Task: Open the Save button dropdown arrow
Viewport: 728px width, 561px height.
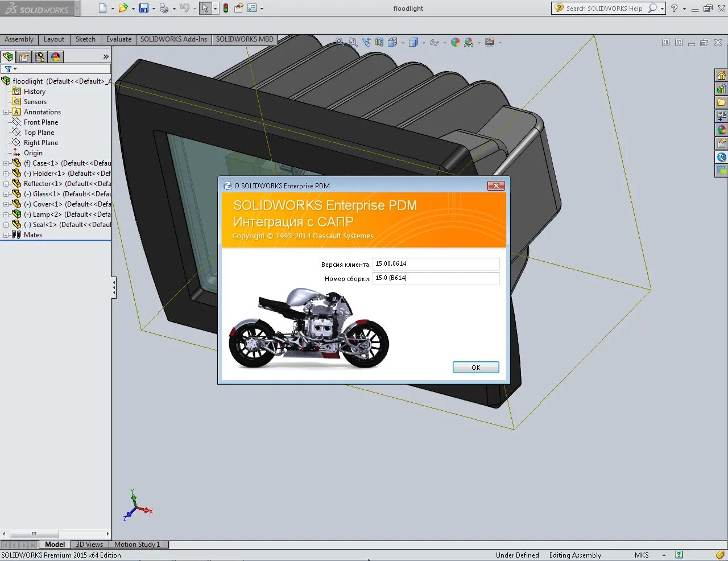Action: [x=154, y=9]
